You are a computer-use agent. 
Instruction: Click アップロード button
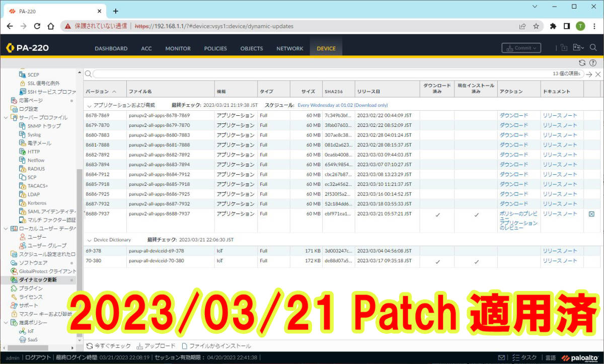156,346
